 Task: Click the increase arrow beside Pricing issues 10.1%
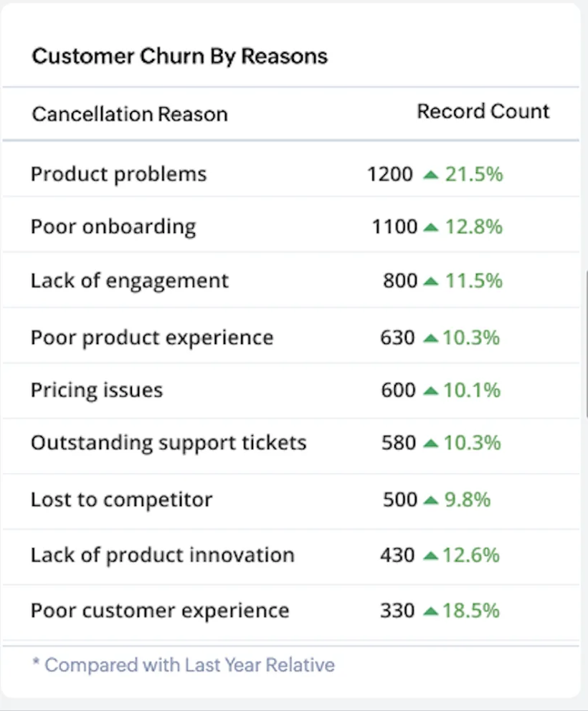[x=430, y=391]
